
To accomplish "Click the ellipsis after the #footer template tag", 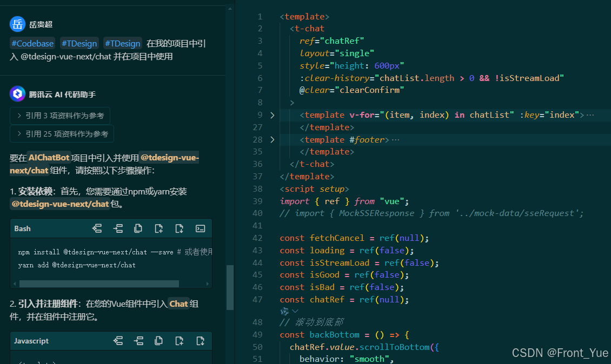I will point(395,140).
